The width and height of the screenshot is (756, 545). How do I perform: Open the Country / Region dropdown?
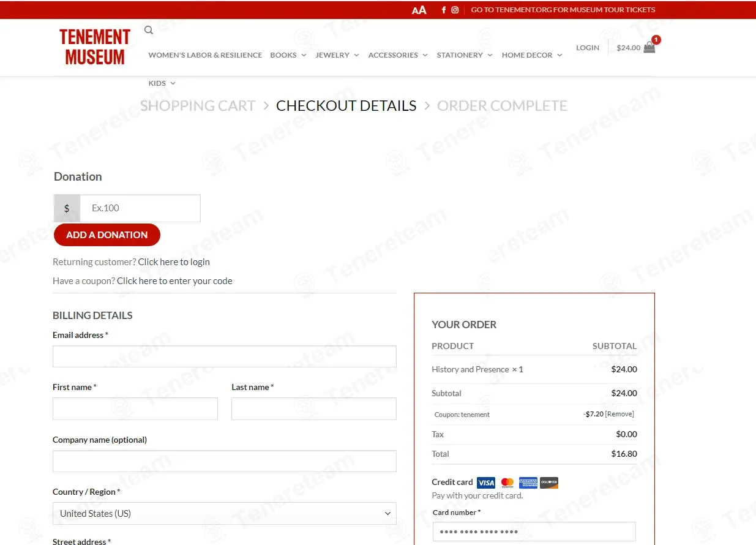tap(225, 514)
